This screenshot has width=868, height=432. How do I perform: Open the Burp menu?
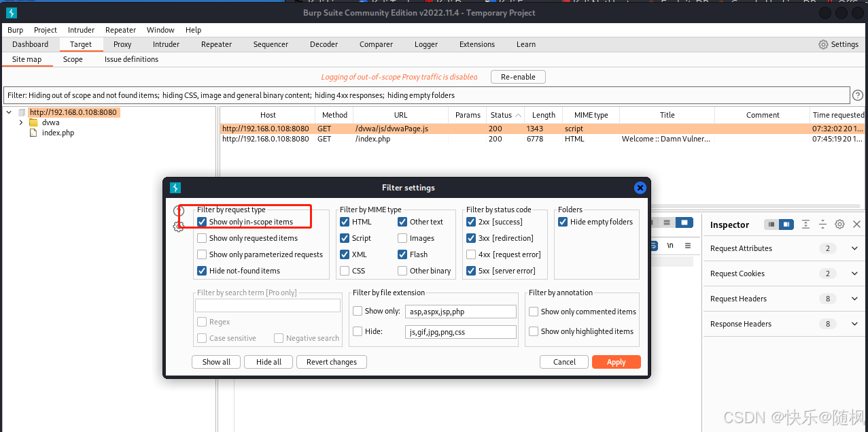(x=15, y=30)
